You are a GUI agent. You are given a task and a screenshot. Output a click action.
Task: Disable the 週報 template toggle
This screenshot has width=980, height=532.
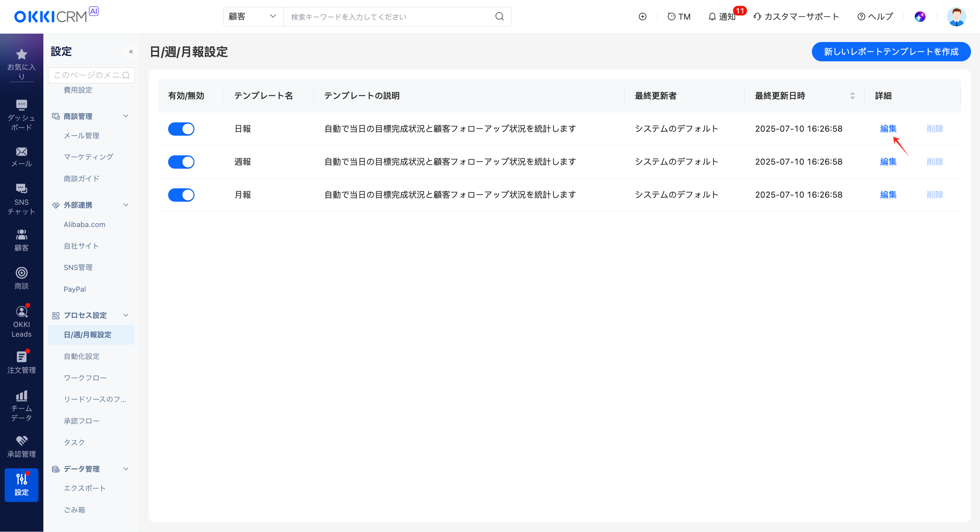point(181,162)
